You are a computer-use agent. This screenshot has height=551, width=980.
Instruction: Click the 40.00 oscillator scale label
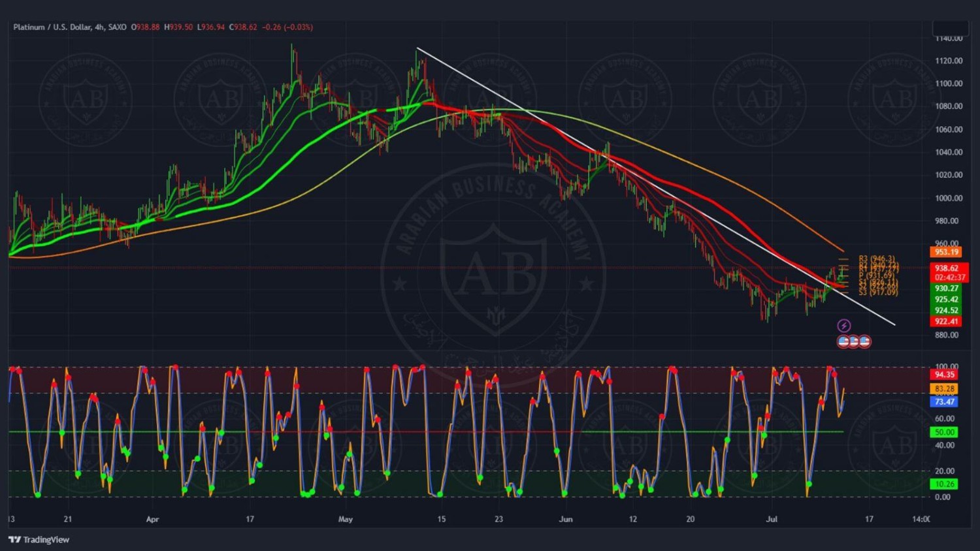(x=945, y=445)
